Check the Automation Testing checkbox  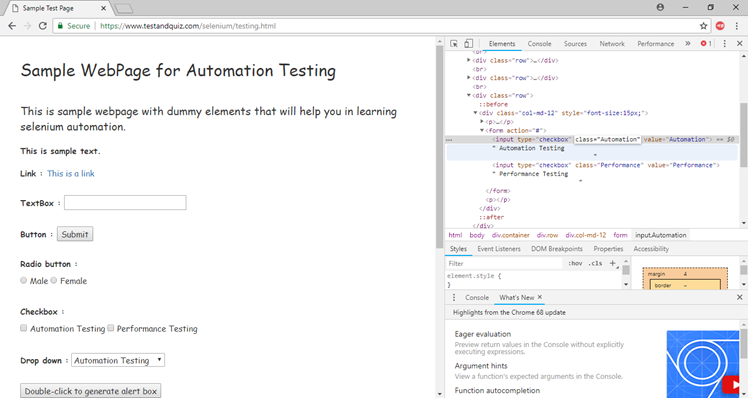(23, 328)
